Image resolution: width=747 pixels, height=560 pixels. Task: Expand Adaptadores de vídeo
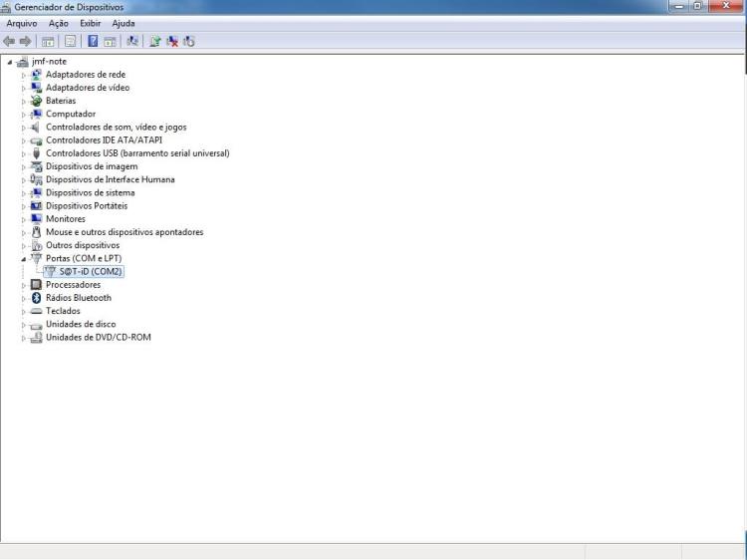click(x=23, y=88)
